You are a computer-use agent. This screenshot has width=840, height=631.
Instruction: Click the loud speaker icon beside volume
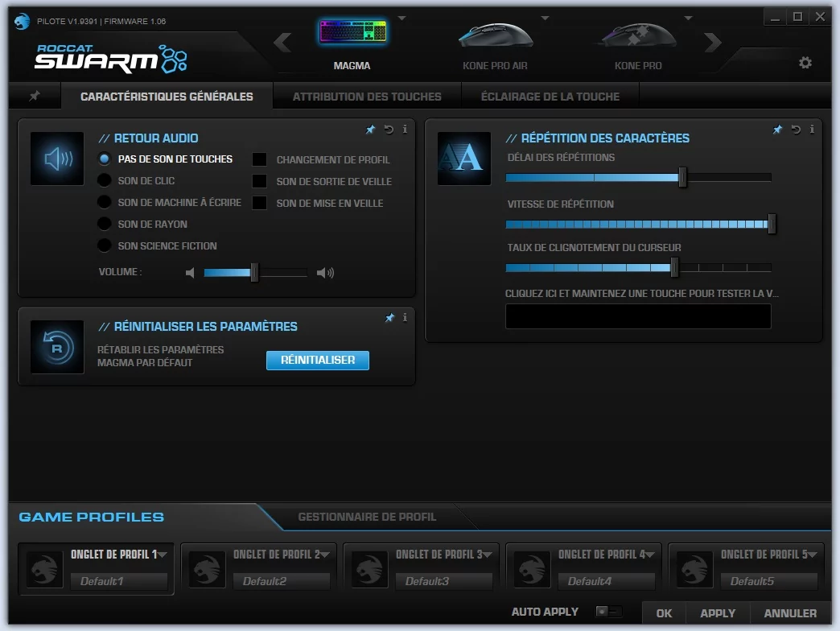325,273
